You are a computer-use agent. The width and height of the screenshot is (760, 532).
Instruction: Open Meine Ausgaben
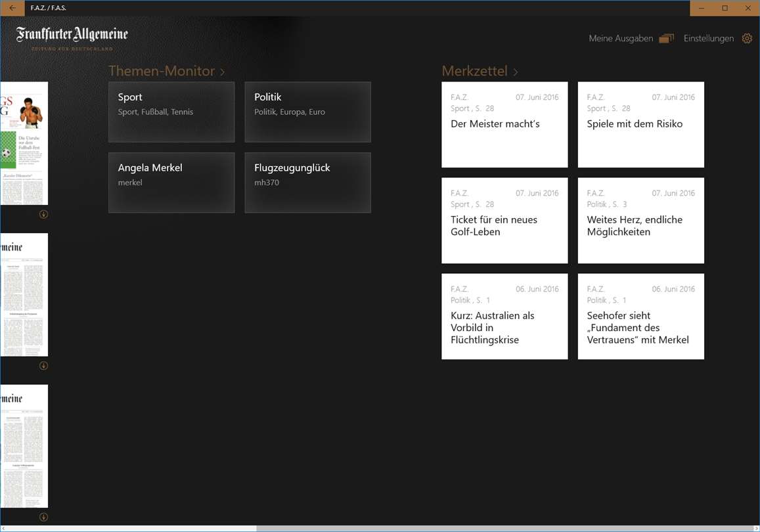coord(621,38)
